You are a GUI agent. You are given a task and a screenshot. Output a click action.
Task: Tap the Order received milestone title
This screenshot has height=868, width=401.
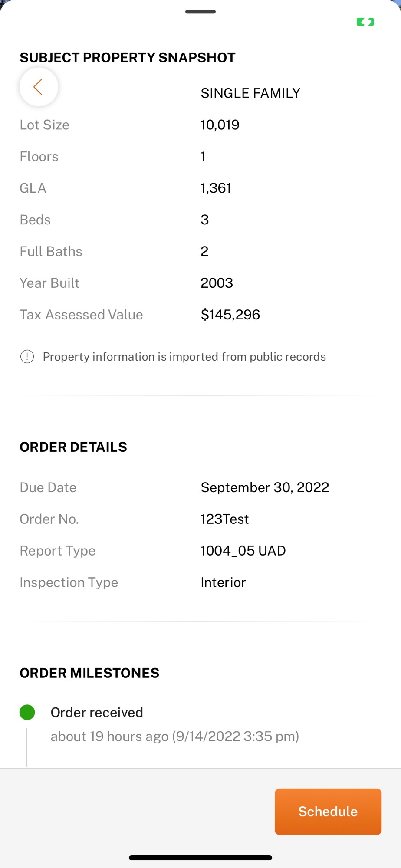click(x=97, y=712)
